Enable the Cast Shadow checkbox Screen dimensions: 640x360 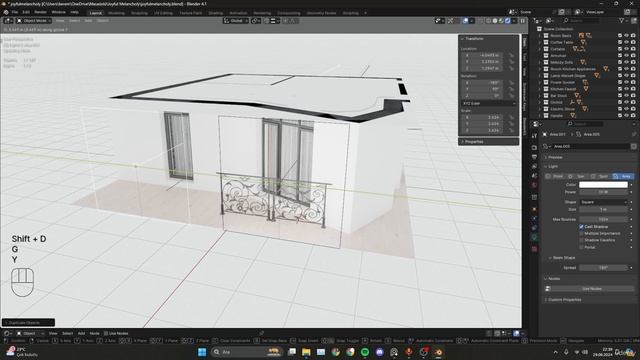581,227
